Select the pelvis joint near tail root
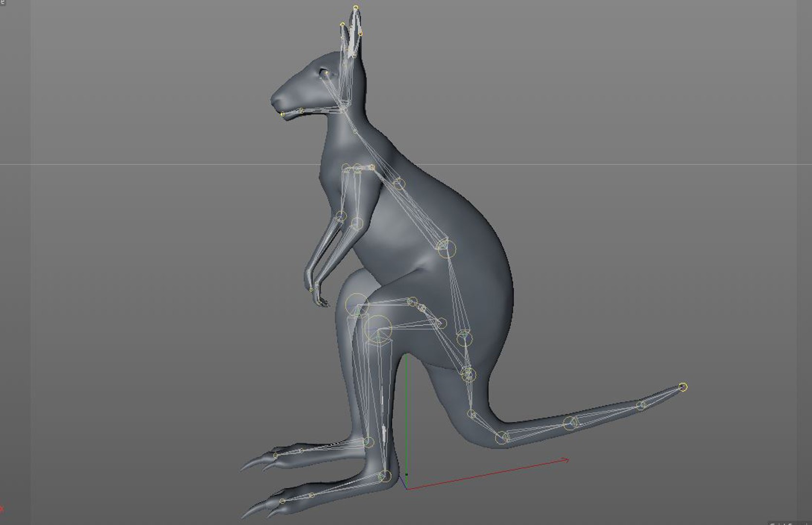The width and height of the screenshot is (812, 525). point(468,374)
